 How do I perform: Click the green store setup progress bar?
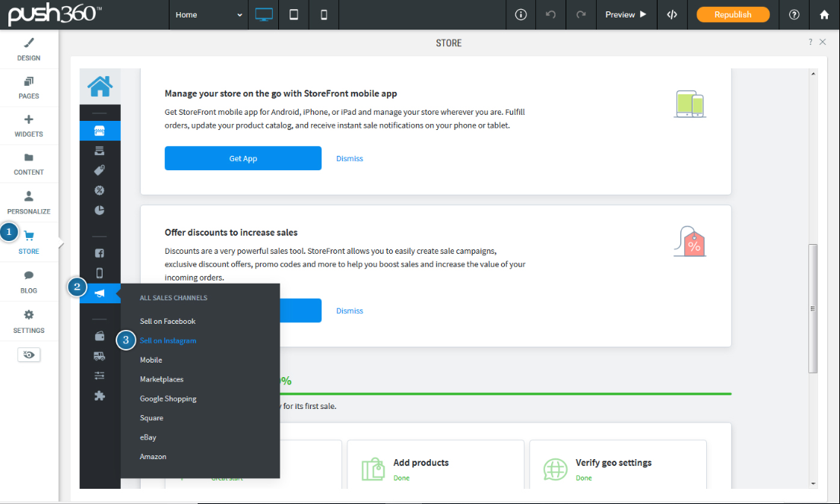[506, 394]
